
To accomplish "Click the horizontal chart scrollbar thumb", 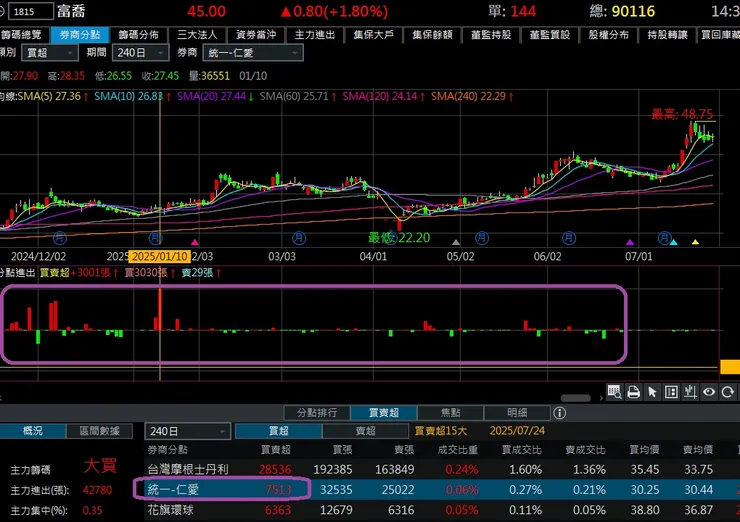I will (575, 398).
